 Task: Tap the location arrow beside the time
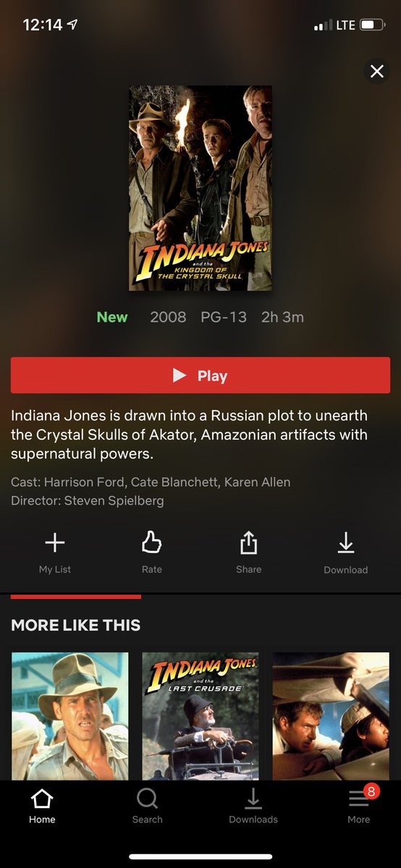[72, 25]
